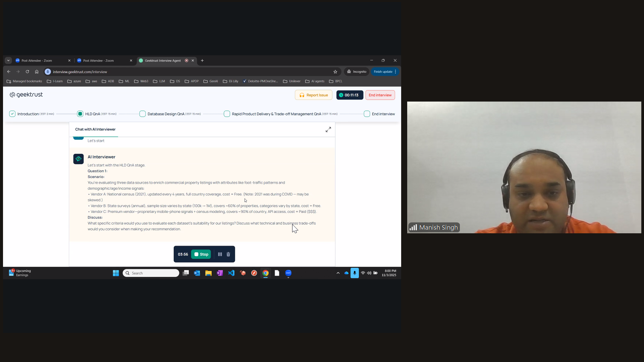Reload the interview page
Viewport: 644px width, 362px height.
tap(28, 72)
